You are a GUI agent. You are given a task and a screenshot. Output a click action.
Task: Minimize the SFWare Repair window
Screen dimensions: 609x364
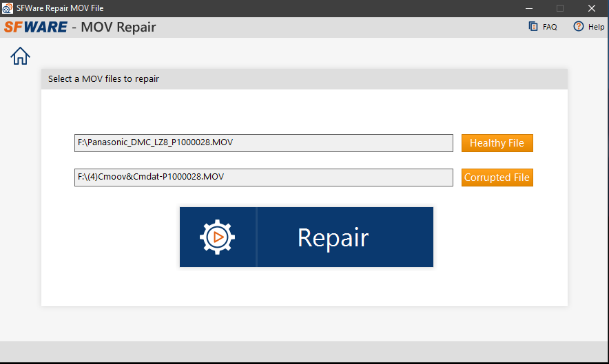coord(528,8)
